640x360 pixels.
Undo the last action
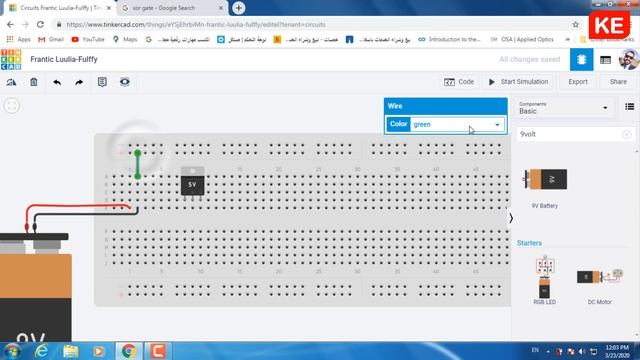(x=57, y=82)
